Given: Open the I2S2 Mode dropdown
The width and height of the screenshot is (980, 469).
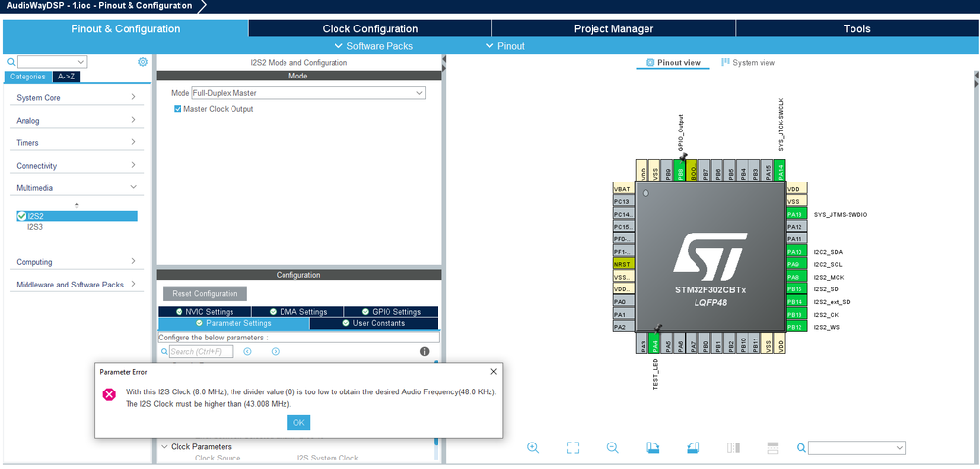Looking at the screenshot, I should pyautogui.click(x=308, y=93).
